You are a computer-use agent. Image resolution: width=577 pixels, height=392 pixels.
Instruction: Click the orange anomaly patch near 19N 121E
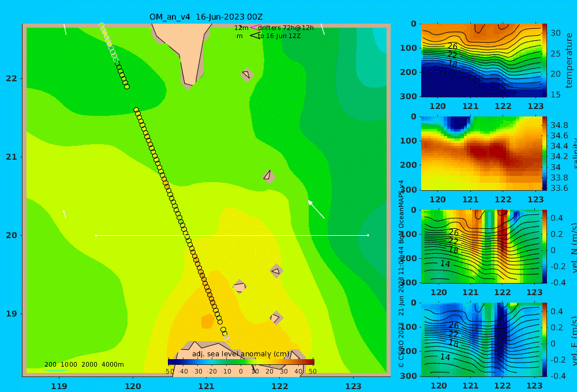pyautogui.click(x=208, y=321)
